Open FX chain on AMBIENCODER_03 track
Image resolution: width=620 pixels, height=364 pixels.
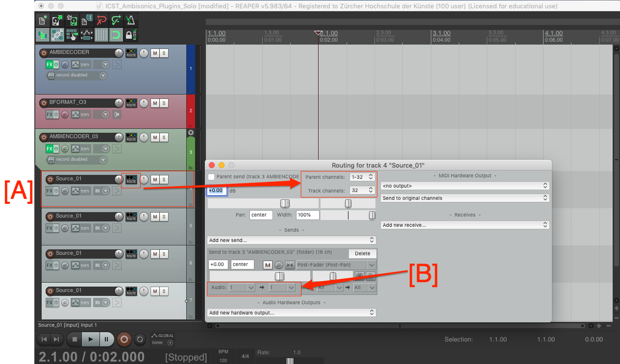point(49,148)
